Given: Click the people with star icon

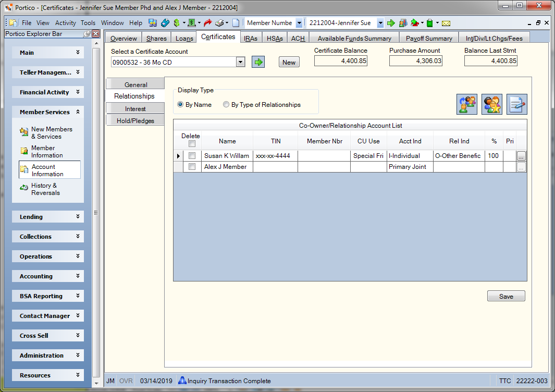Looking at the screenshot, I should pos(491,104).
